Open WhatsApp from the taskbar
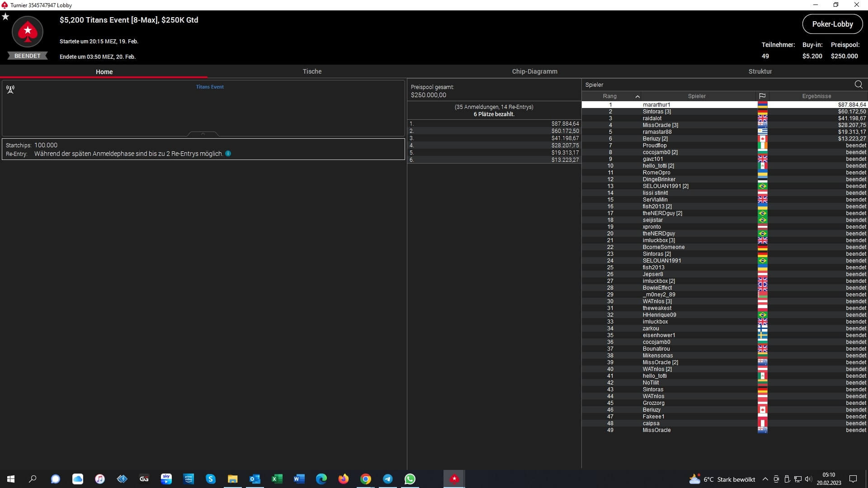Screen dimensions: 868x488 pos(410,479)
